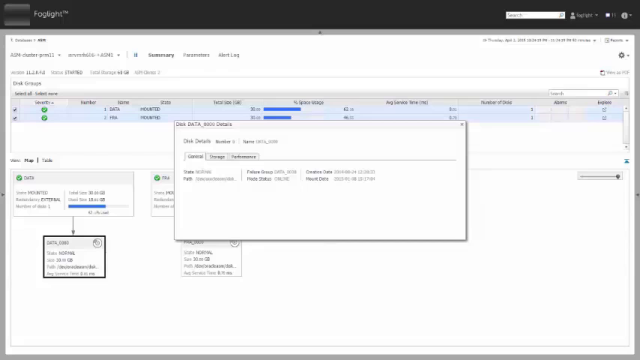Select the Storage tab in disk details
The width and height of the screenshot is (640, 360).
click(x=217, y=157)
